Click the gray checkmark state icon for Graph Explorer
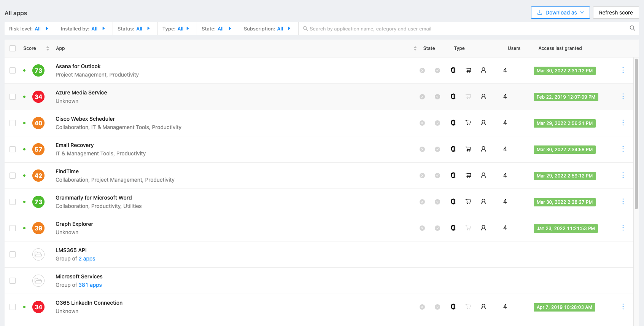The image size is (644, 326). coord(437,228)
